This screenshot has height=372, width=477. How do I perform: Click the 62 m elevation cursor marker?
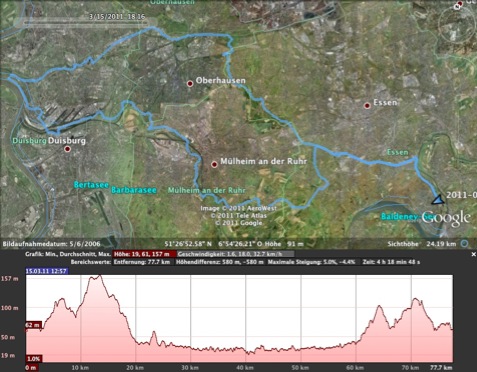point(33,325)
